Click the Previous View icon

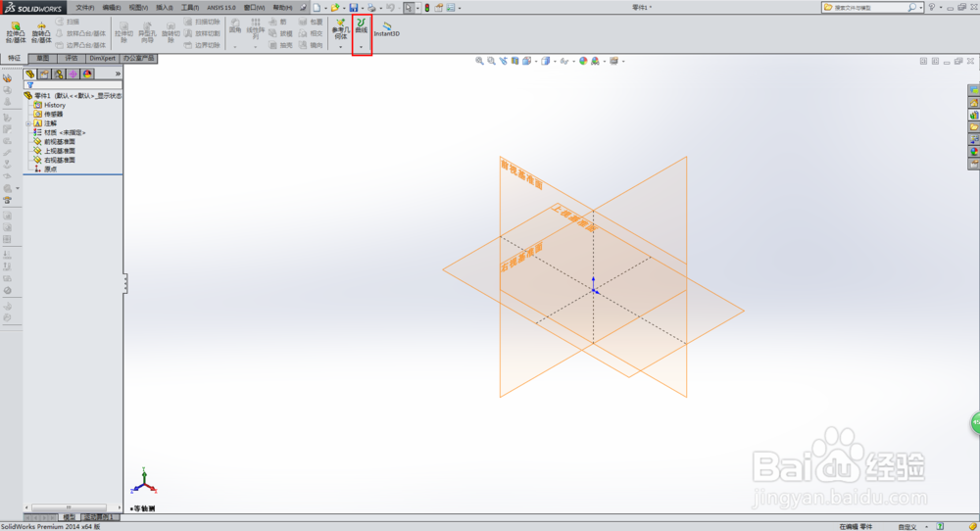[503, 61]
